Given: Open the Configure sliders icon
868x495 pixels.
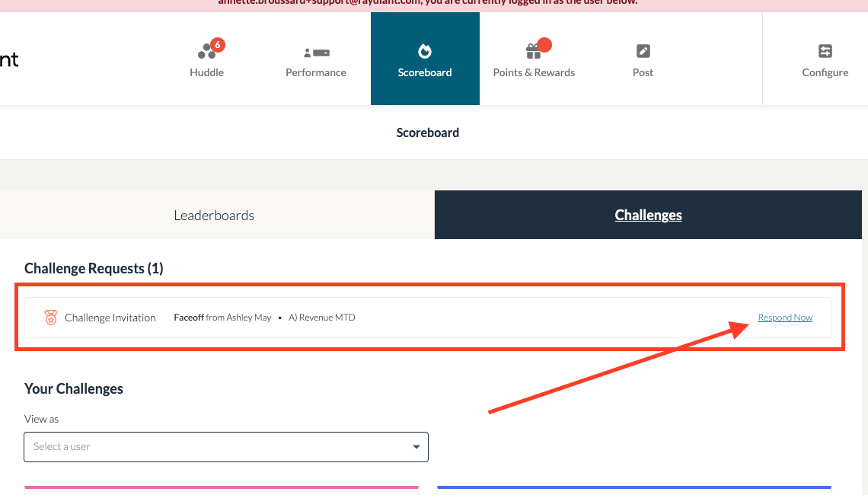Looking at the screenshot, I should coord(825,51).
